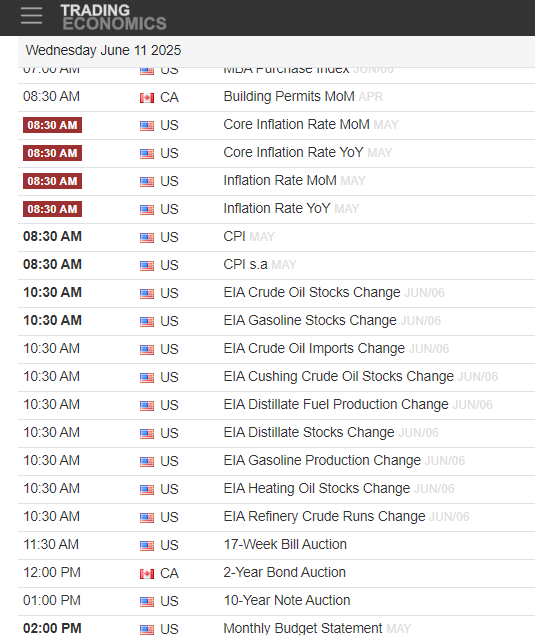Open Inflation Rate YoY indicator
Screen dimensions: 535x635
(277, 208)
